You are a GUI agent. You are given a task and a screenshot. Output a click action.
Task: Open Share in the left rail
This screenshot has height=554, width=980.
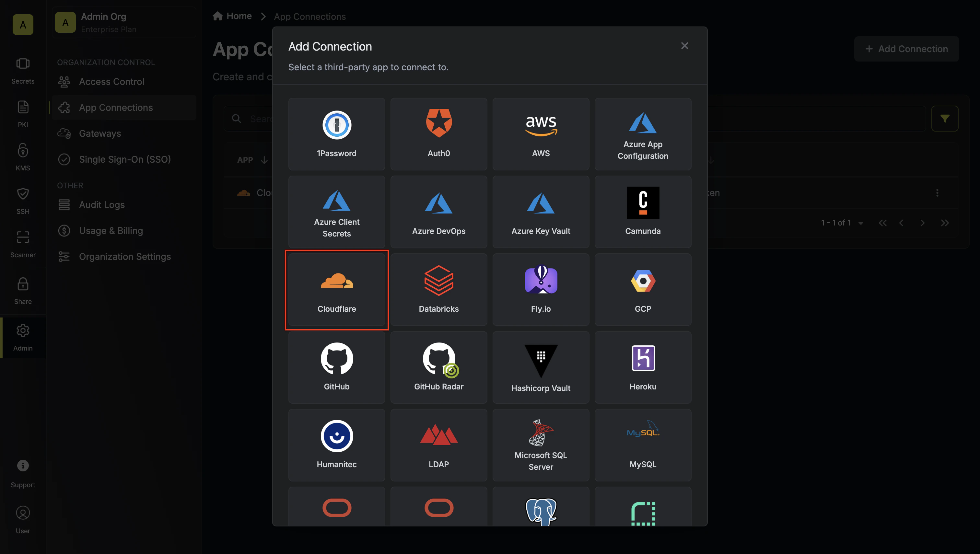(23, 291)
